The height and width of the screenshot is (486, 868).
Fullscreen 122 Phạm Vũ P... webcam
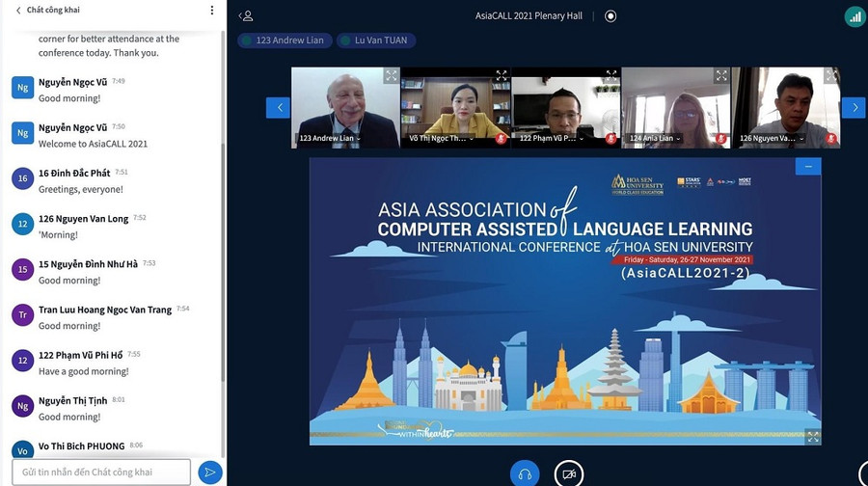point(611,75)
